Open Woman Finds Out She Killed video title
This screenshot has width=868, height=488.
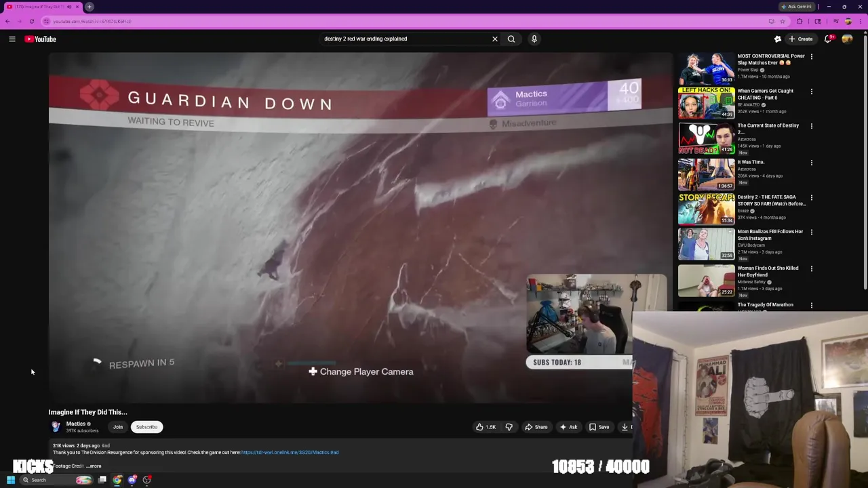pyautogui.click(x=768, y=271)
